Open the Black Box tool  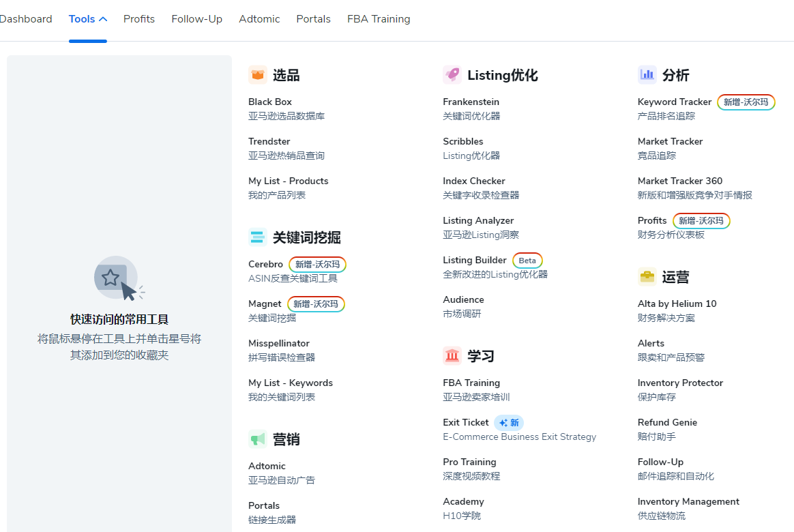pos(269,102)
